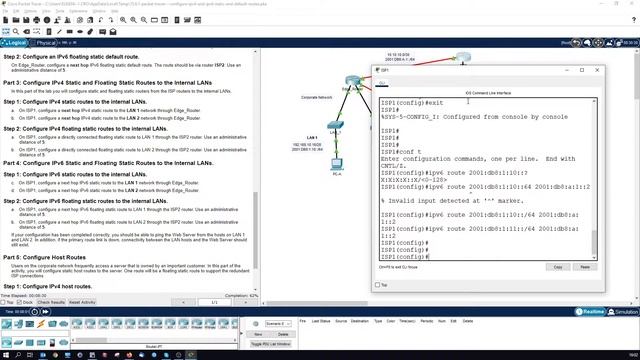Open the help question mark icon
640x360 pixels.
tap(633, 20)
